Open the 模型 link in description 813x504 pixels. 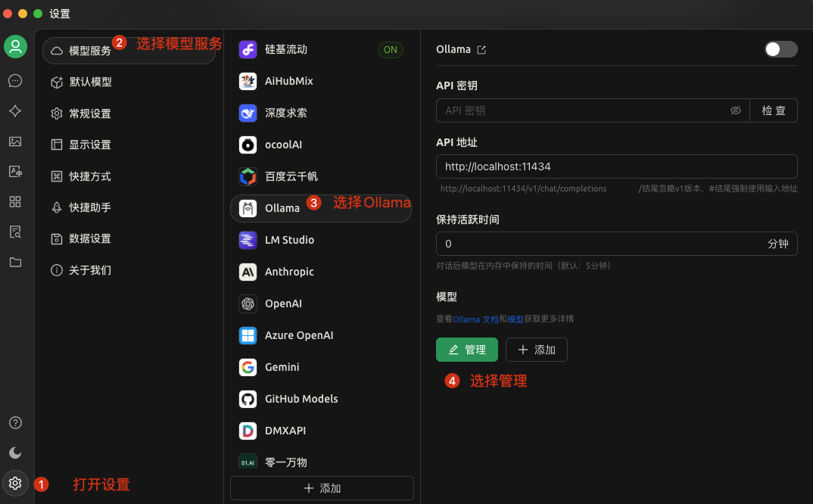[x=516, y=319]
